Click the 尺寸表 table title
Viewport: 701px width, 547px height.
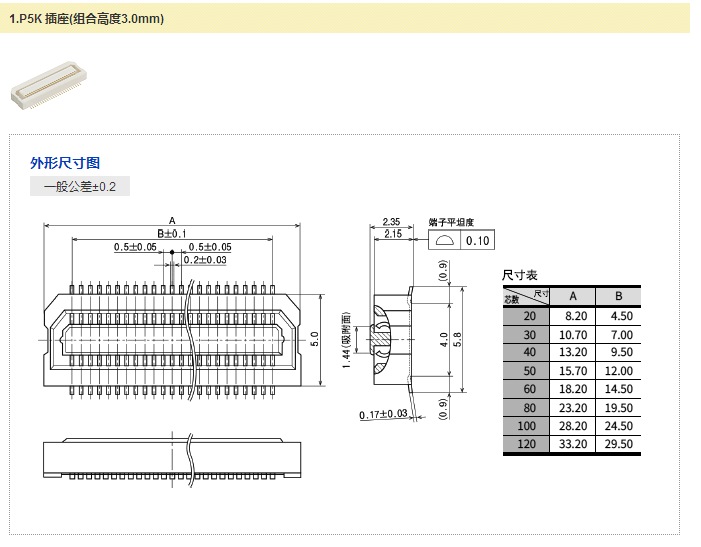pos(519,275)
